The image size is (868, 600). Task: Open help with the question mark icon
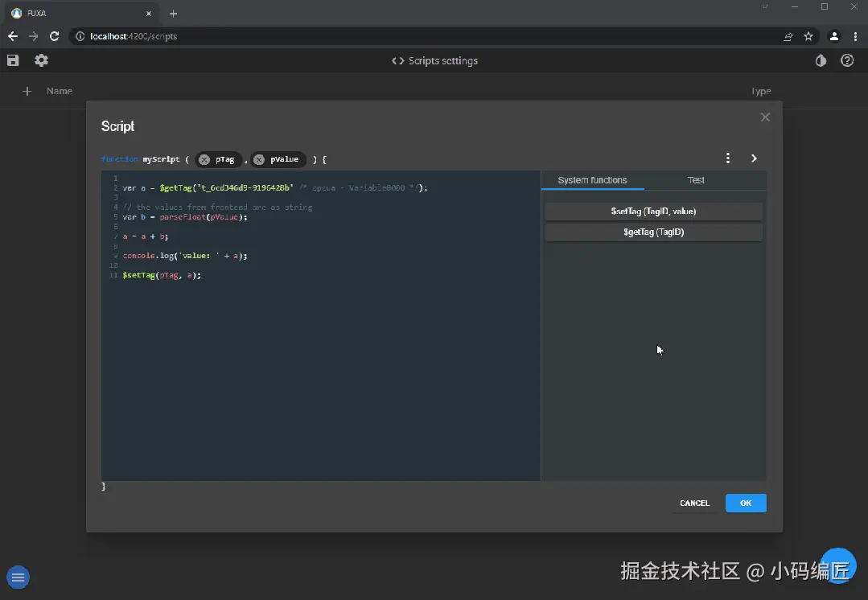click(847, 61)
